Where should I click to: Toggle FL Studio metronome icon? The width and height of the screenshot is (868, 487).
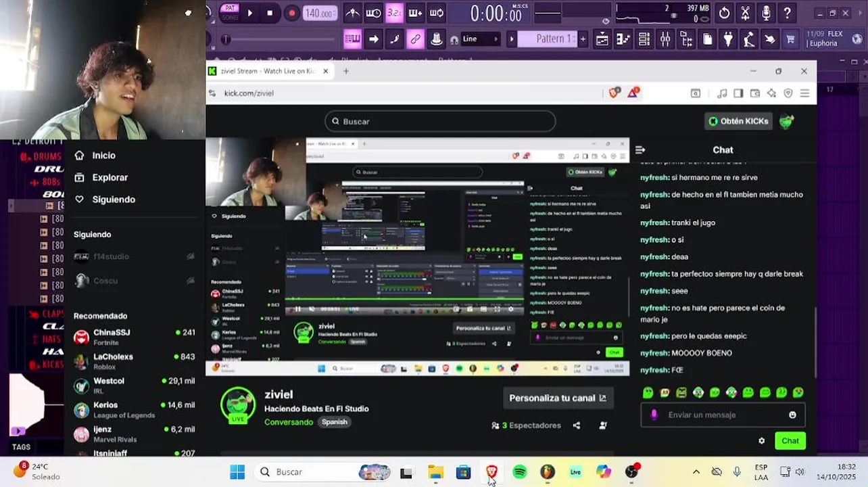[352, 13]
